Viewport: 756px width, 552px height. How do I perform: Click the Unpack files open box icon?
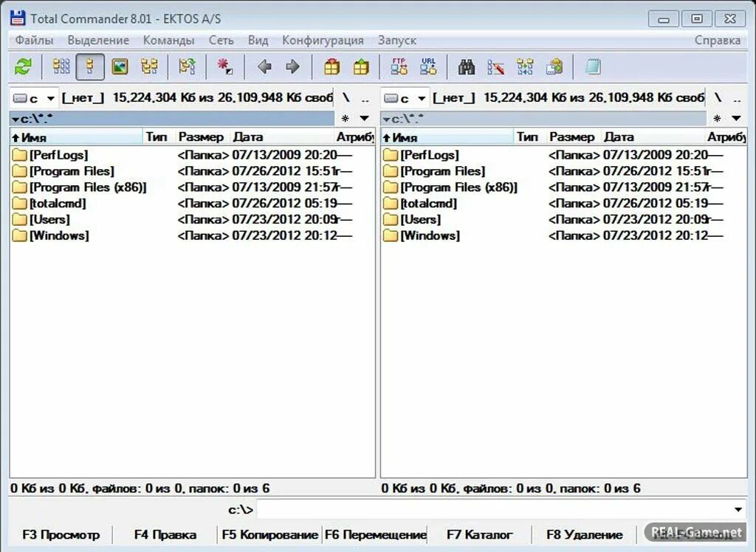pyautogui.click(x=360, y=66)
